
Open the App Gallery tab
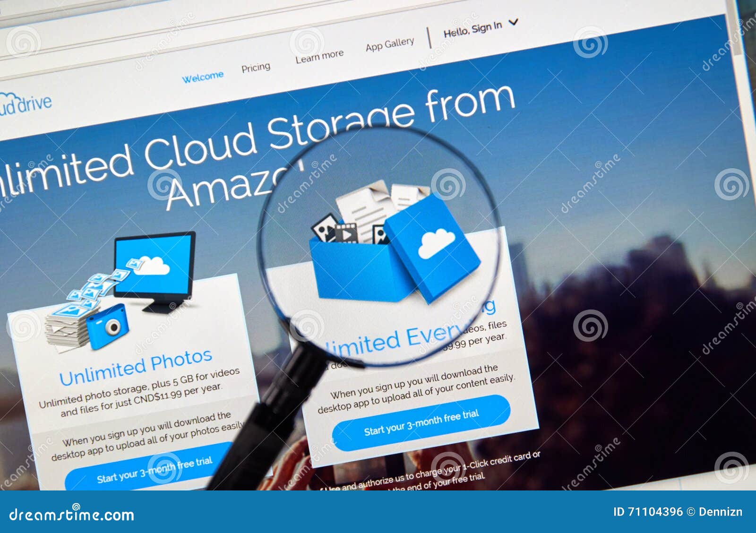click(390, 44)
